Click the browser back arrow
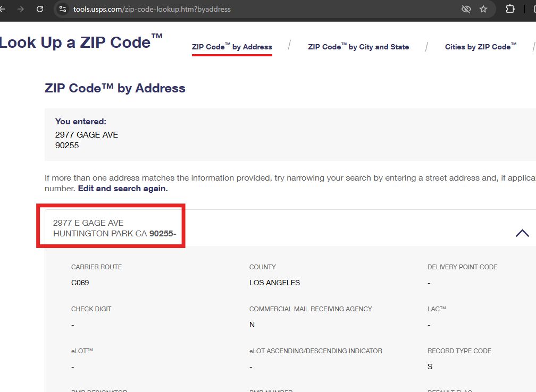The height and width of the screenshot is (392, 536). click(x=2, y=9)
